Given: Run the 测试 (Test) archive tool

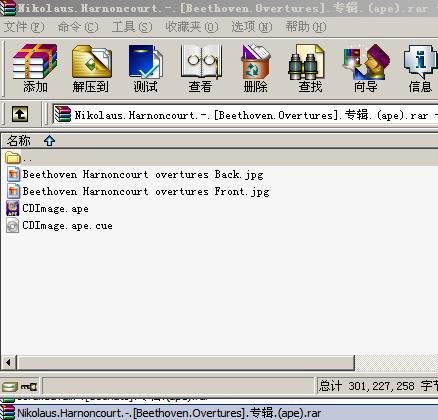Looking at the screenshot, I should (x=145, y=68).
